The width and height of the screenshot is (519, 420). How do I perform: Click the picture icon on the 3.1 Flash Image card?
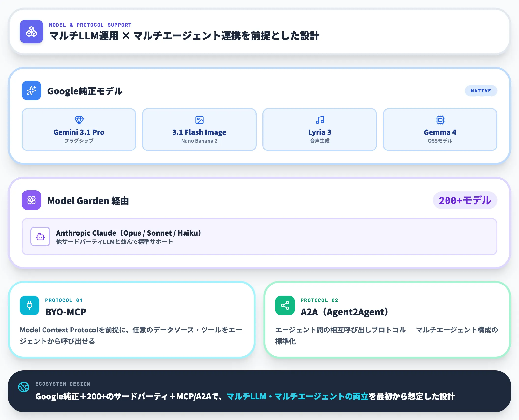[199, 120]
